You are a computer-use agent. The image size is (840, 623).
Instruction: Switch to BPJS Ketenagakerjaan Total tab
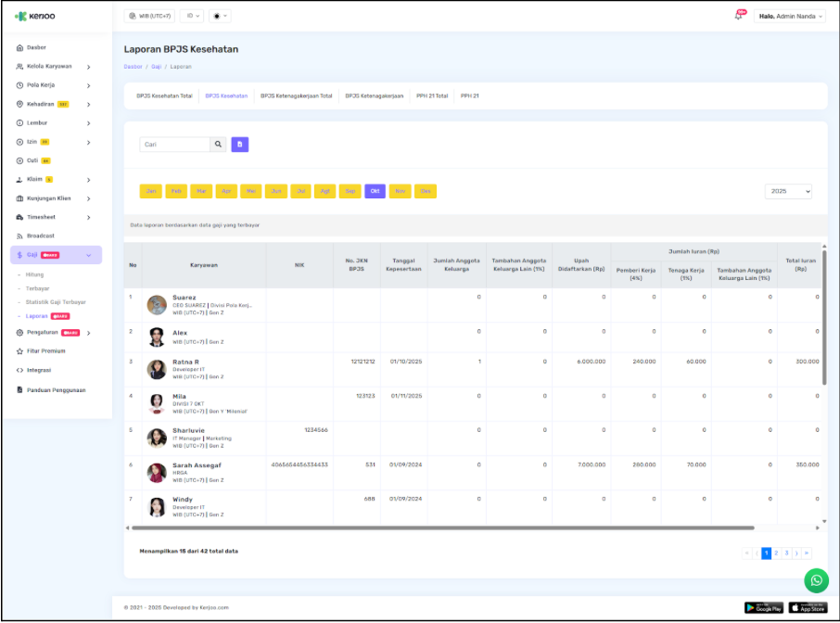296,95
